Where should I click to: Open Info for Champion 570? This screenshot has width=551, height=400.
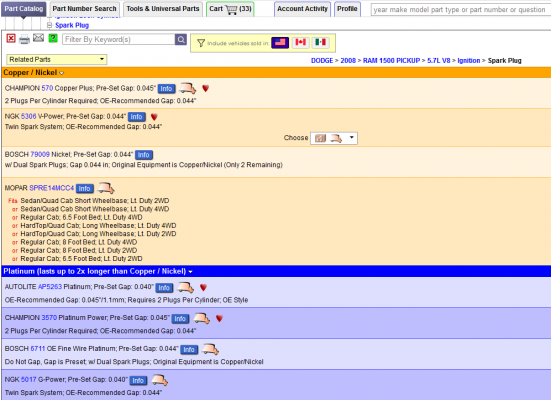pyautogui.click(x=166, y=89)
